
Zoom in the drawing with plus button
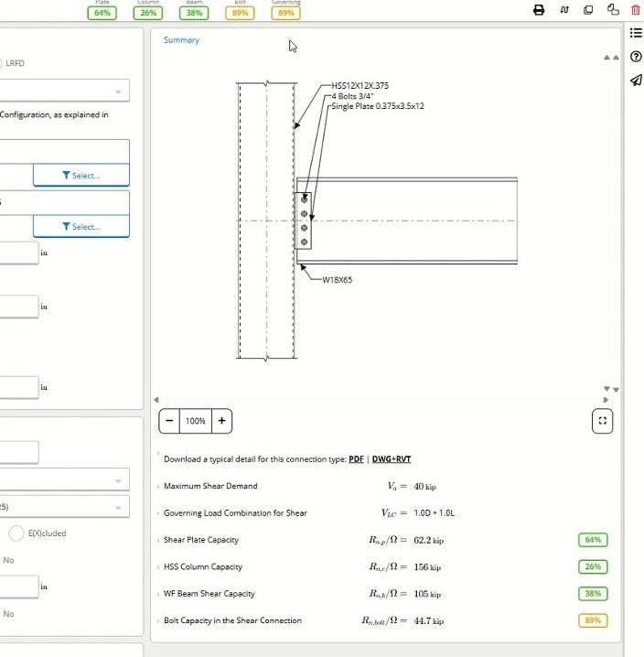[x=221, y=421]
